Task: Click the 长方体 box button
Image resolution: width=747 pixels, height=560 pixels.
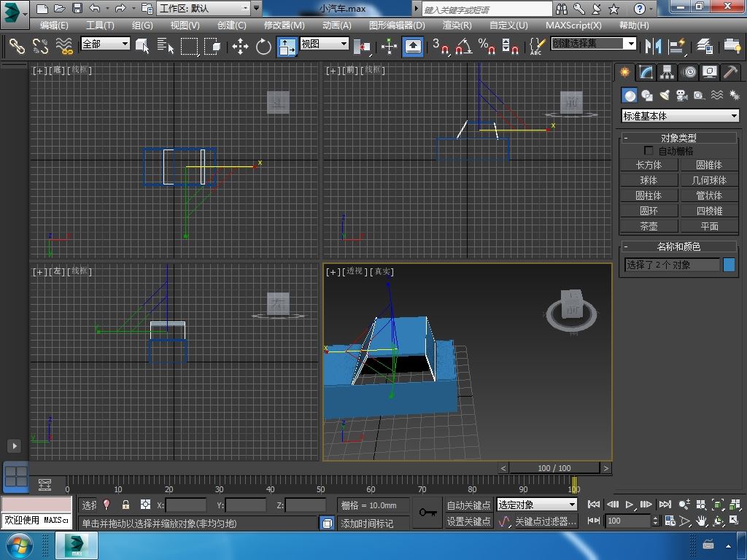Action: tap(649, 165)
